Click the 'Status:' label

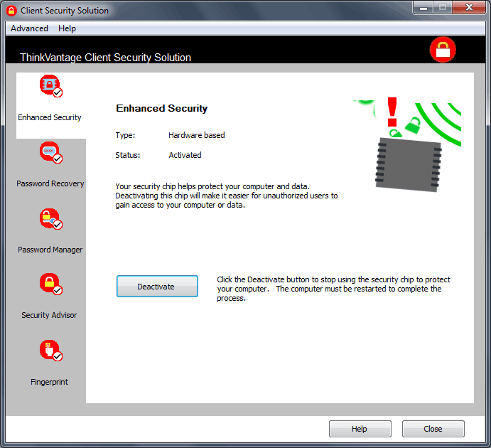(x=128, y=155)
